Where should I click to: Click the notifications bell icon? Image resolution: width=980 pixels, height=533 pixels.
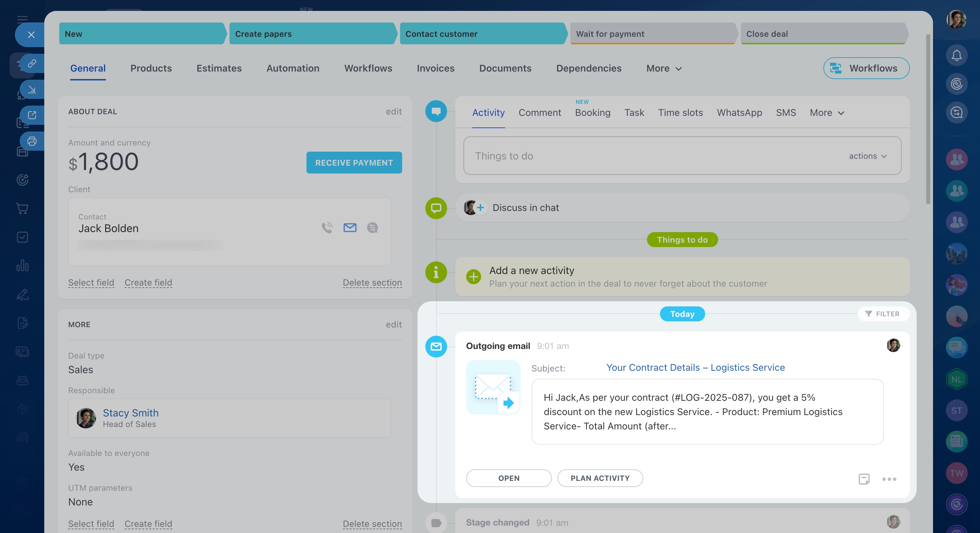[x=957, y=56]
